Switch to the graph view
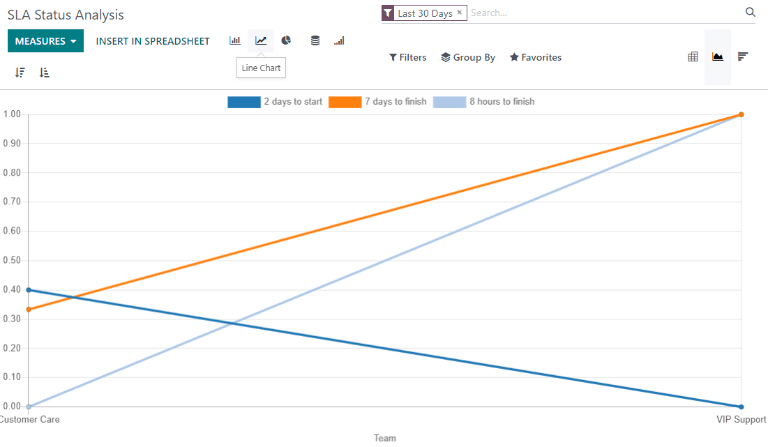 click(x=717, y=57)
